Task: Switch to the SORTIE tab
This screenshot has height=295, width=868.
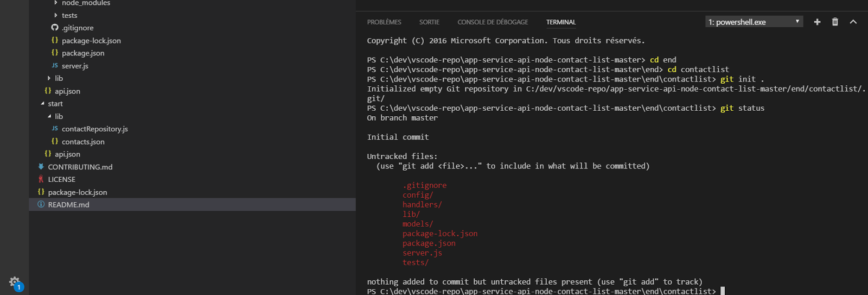Action: point(429,22)
